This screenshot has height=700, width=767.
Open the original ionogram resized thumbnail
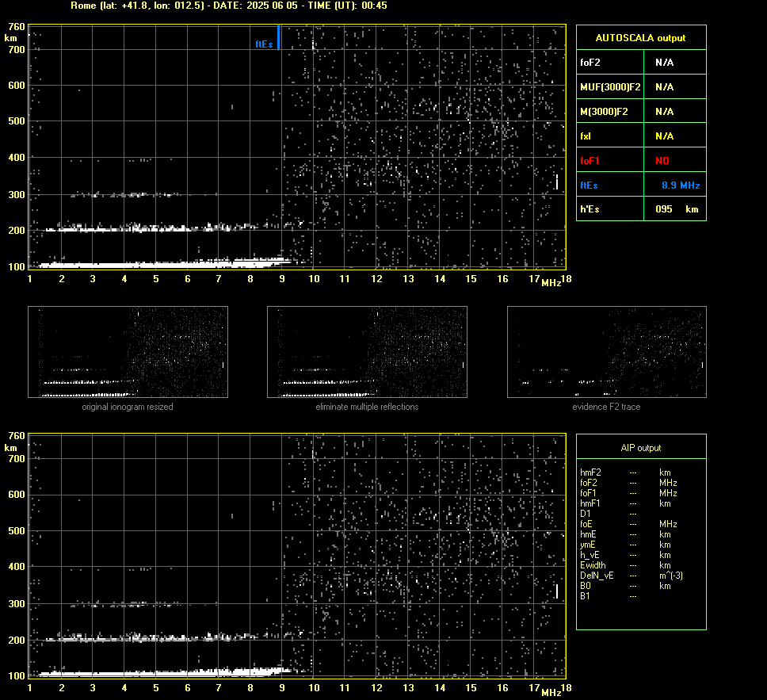[128, 352]
